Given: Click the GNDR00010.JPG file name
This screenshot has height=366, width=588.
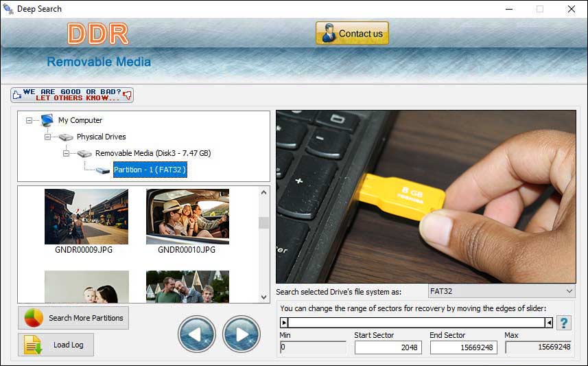Looking at the screenshot, I should coord(187,250).
